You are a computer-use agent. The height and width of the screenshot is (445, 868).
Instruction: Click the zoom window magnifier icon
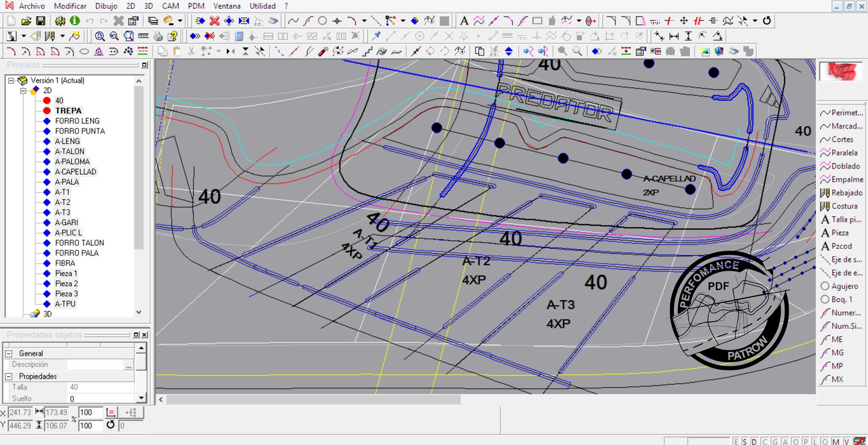pyautogui.click(x=128, y=36)
